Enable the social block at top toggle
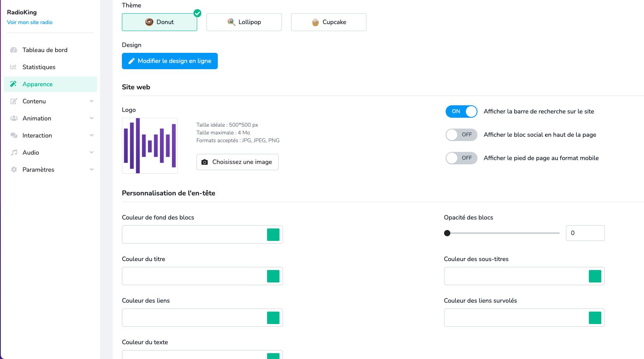The width and height of the screenshot is (644, 359). click(x=461, y=135)
